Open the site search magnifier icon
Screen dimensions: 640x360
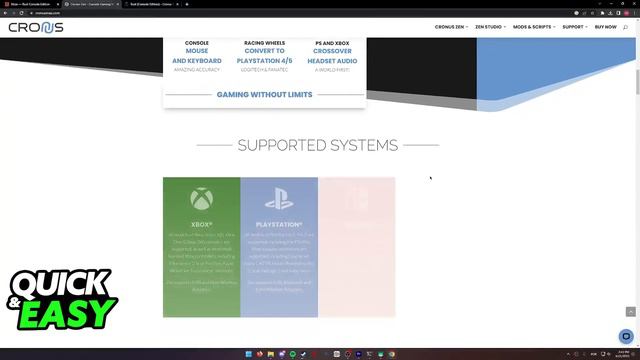pos(625,27)
